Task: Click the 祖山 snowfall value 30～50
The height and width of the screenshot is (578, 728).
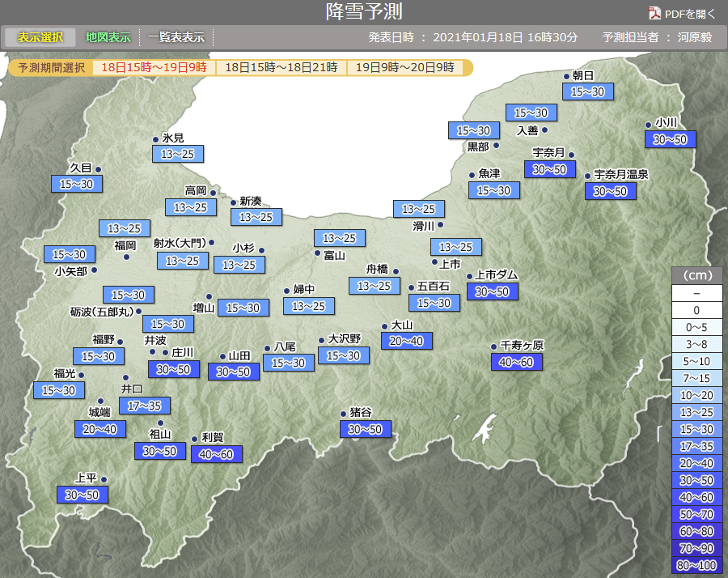Action: [159, 451]
